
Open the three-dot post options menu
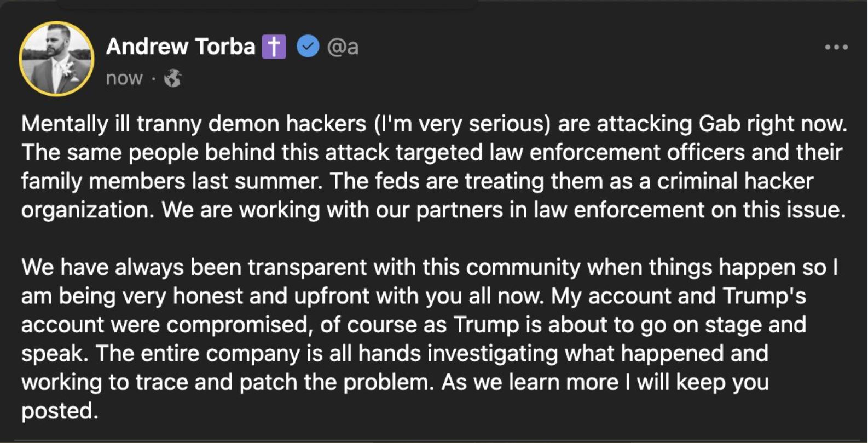pyautogui.click(x=836, y=48)
